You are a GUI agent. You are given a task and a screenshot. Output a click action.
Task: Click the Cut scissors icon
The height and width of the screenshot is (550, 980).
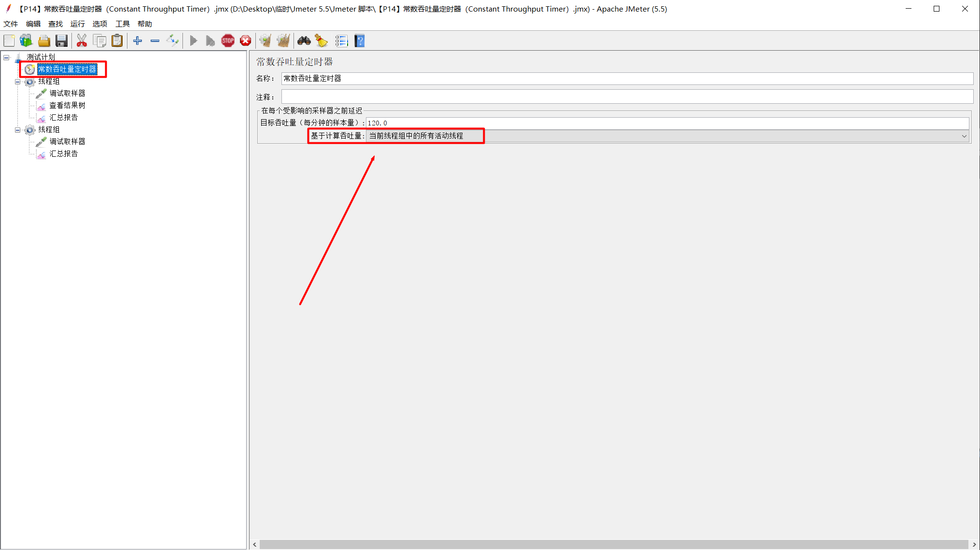point(82,41)
